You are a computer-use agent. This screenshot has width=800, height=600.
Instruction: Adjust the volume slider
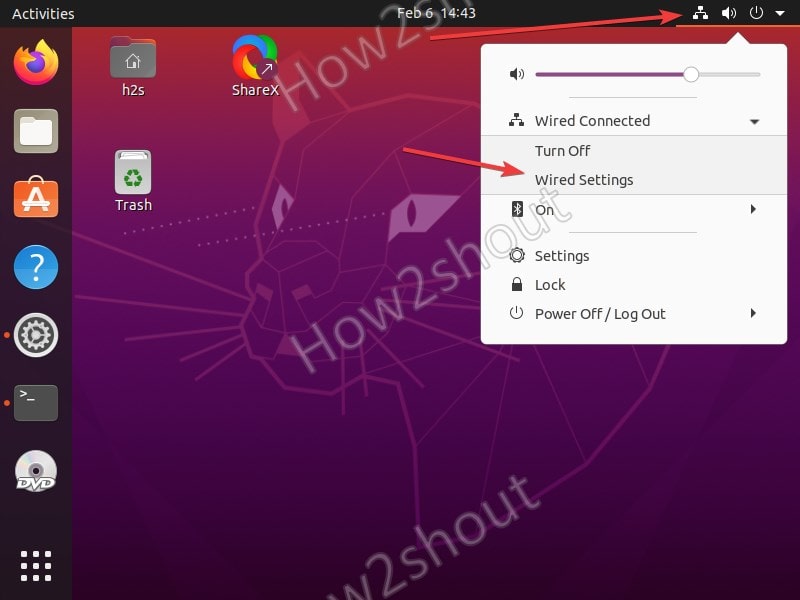point(690,73)
